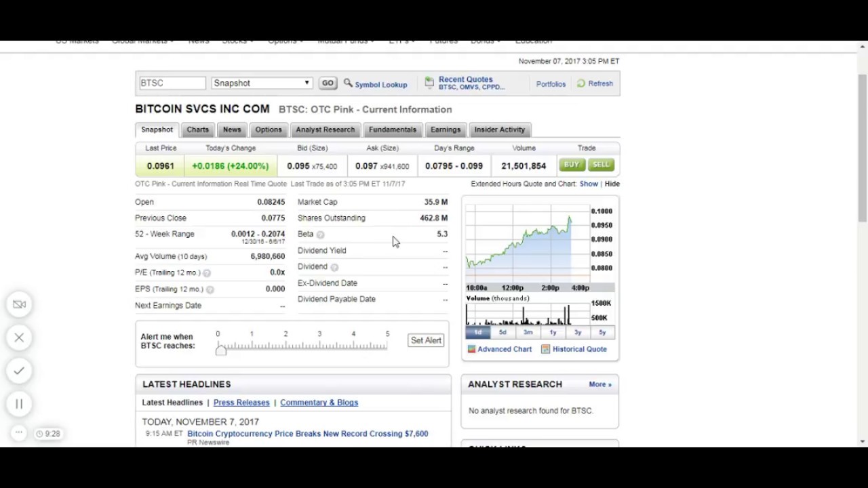The height and width of the screenshot is (488, 868).
Task: Click More » in Analyst Research
Action: tap(600, 384)
